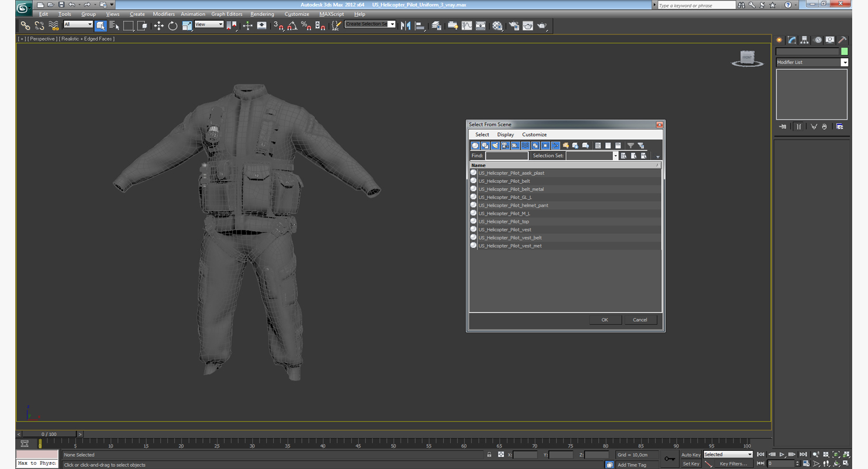The width and height of the screenshot is (868, 469).
Task: Expand Create Selection Set dropdown
Action: pyautogui.click(x=392, y=24)
